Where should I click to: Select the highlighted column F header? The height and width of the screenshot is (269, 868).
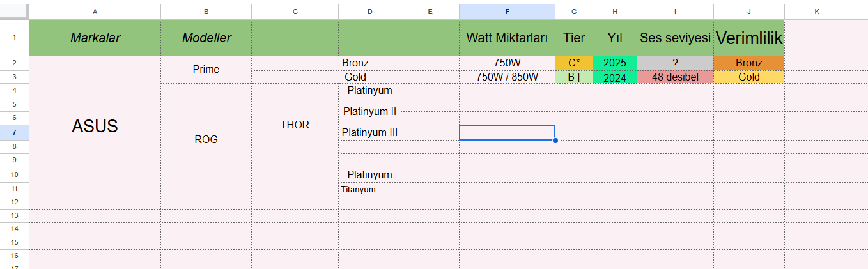coord(507,12)
